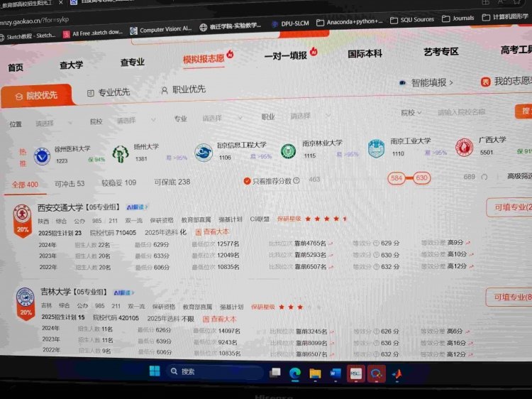Click trend arrow beside 高9分
532x399 pixels.
tap(468, 243)
